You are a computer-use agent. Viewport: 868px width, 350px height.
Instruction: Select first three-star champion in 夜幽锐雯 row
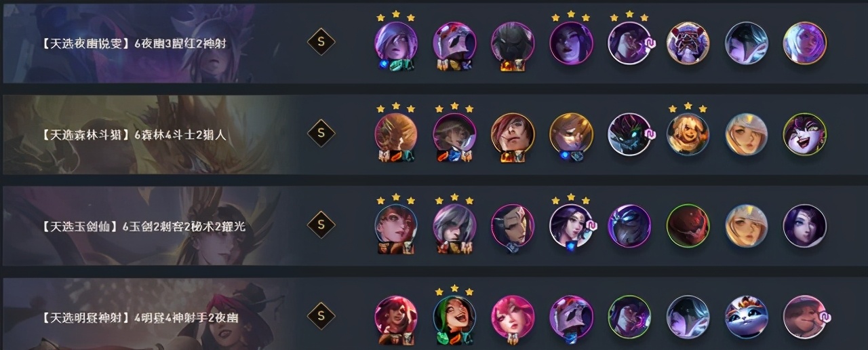(396, 43)
